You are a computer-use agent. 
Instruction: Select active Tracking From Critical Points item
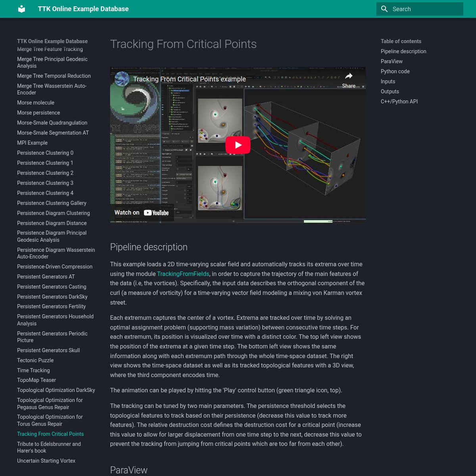(x=50, y=434)
